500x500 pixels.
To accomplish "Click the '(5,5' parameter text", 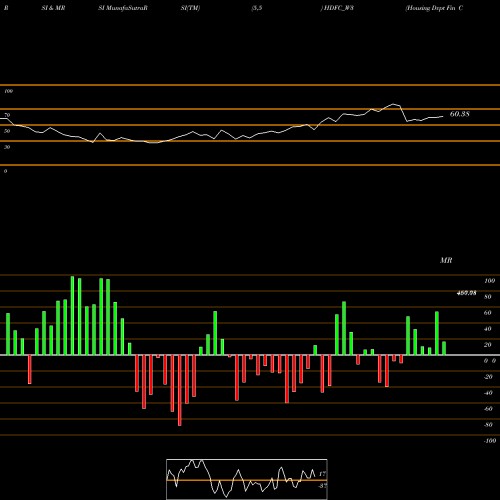I will click(x=257, y=8).
